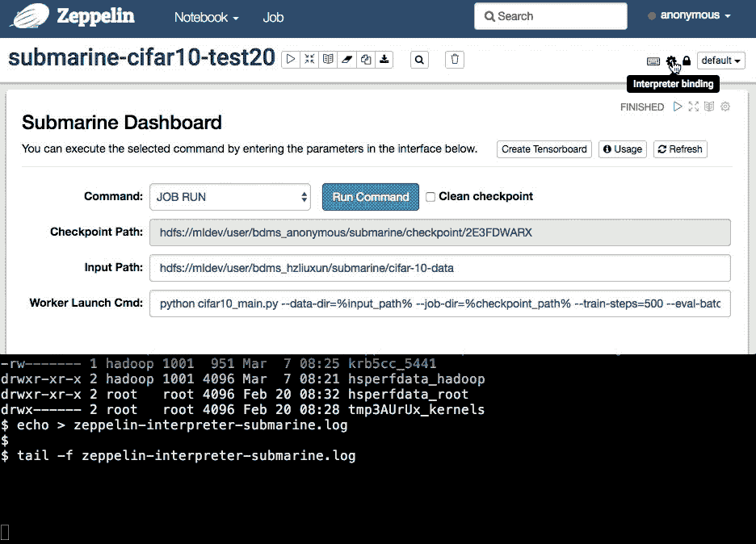Click the Checkpoint Path field

(x=439, y=232)
